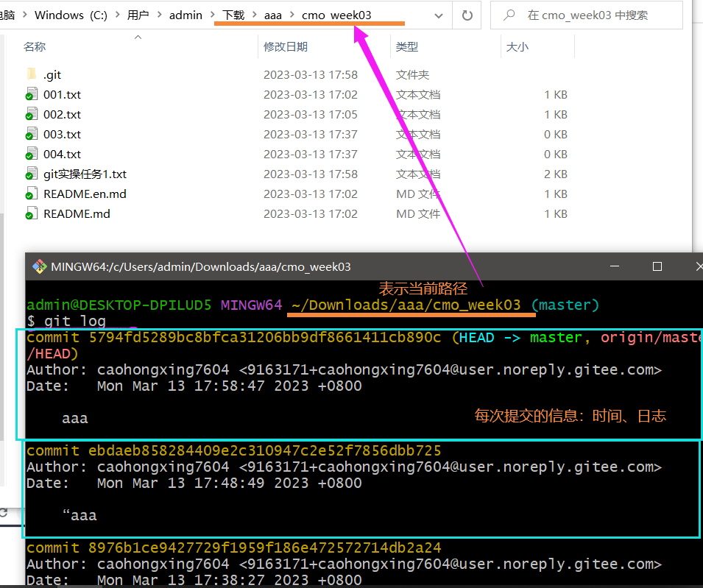703x588 pixels.
Task: Click the commit message “aaa in second commit
Action: click(80, 515)
